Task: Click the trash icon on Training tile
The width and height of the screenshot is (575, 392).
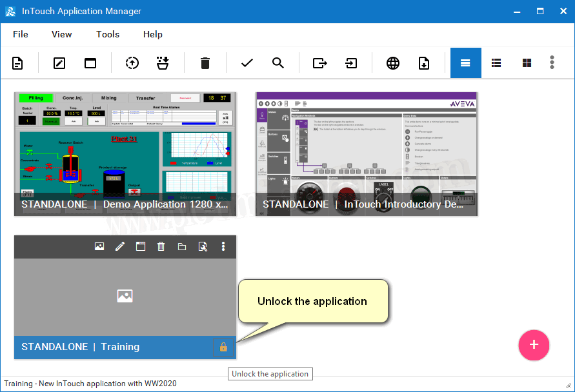Action: [x=161, y=246]
